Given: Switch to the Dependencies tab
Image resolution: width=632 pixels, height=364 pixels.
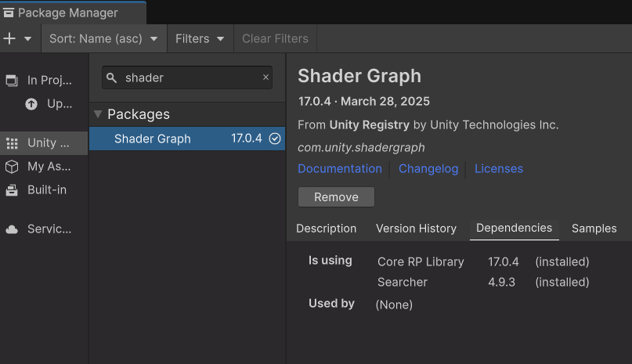Looking at the screenshot, I should click(515, 228).
